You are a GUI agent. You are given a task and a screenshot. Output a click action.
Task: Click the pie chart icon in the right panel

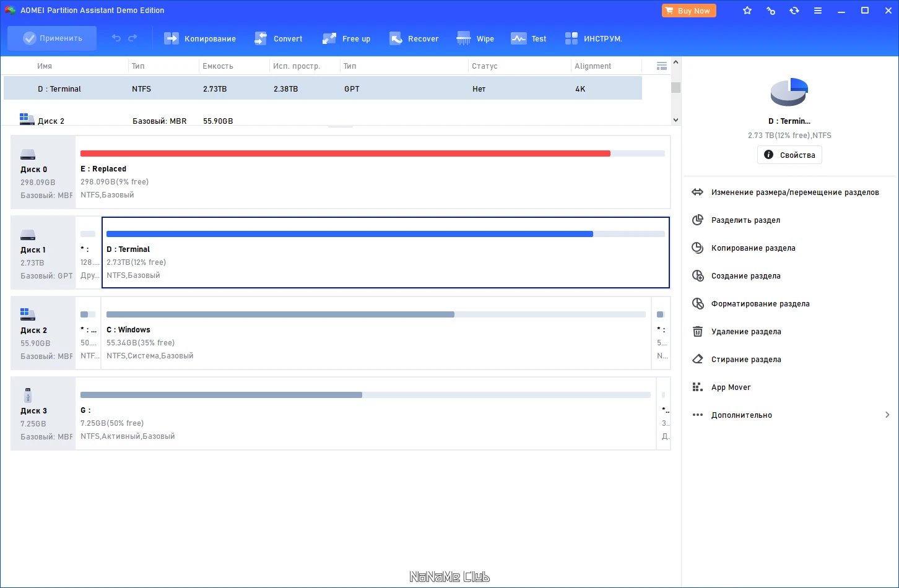coord(789,92)
